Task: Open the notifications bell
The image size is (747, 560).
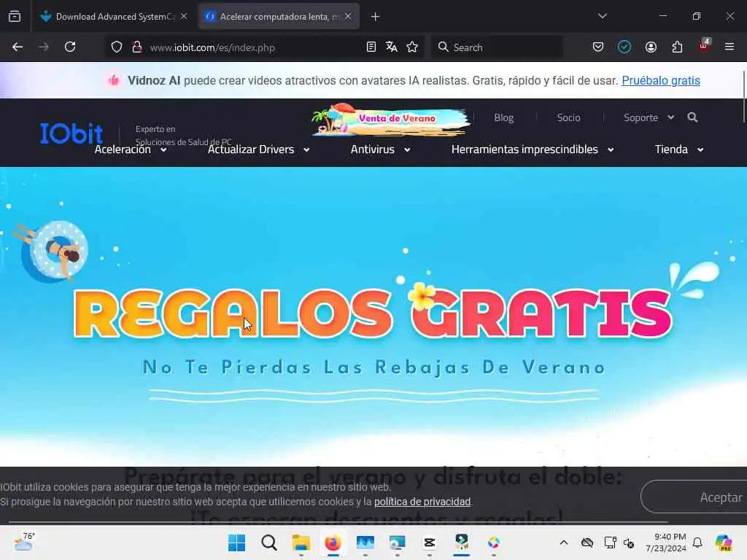Action: 697,542
